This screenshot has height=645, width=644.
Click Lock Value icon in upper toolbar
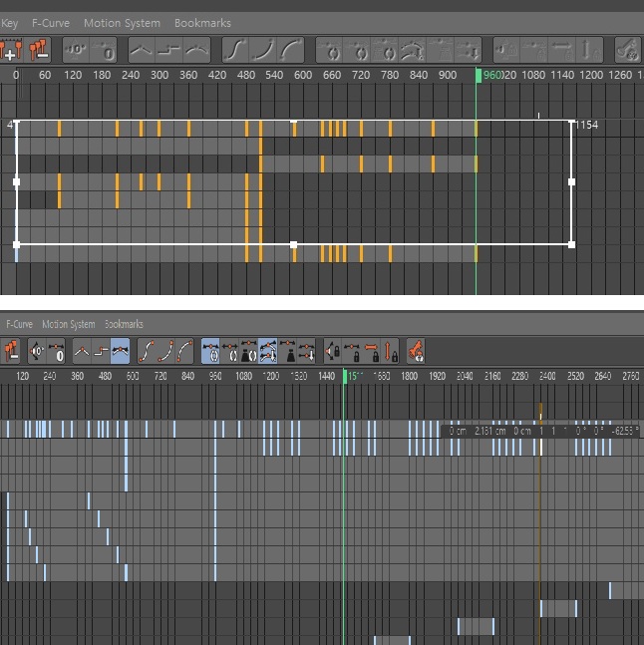tap(589, 50)
